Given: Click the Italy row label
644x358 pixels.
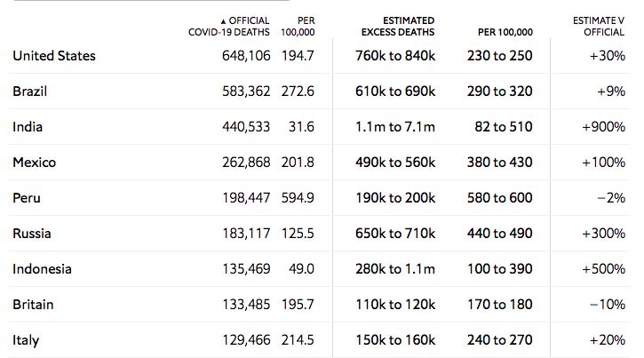Looking at the screenshot, I should [x=26, y=340].
